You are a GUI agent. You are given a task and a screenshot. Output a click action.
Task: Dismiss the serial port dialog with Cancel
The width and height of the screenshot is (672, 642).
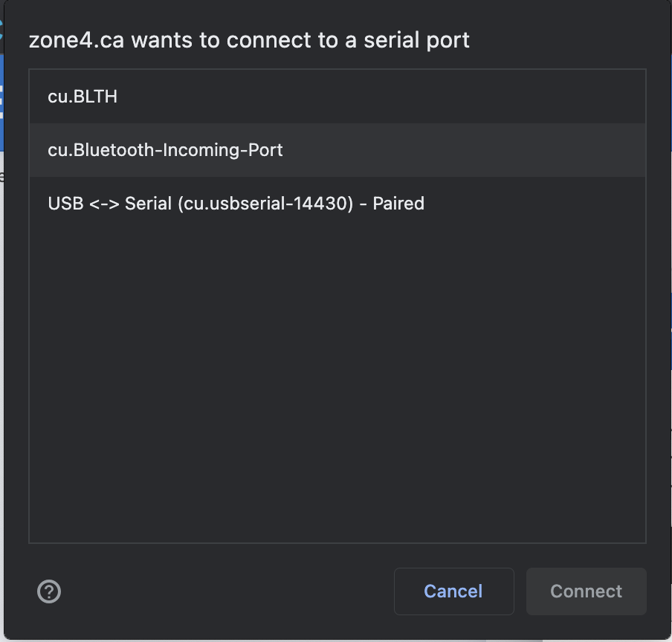click(x=453, y=591)
